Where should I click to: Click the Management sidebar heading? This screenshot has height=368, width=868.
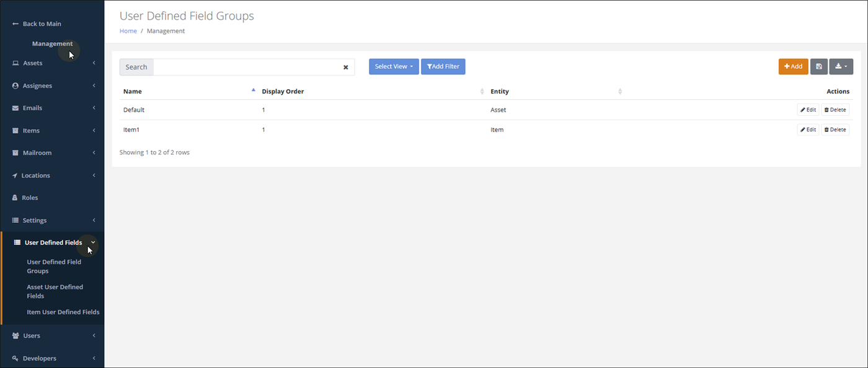coord(53,43)
